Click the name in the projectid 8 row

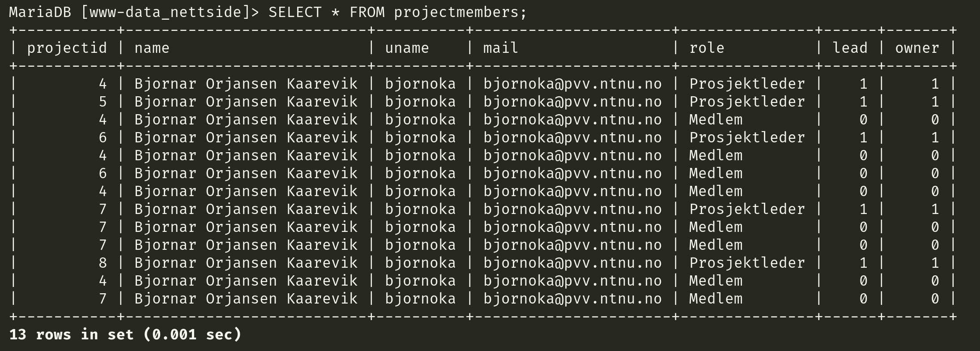[246, 263]
